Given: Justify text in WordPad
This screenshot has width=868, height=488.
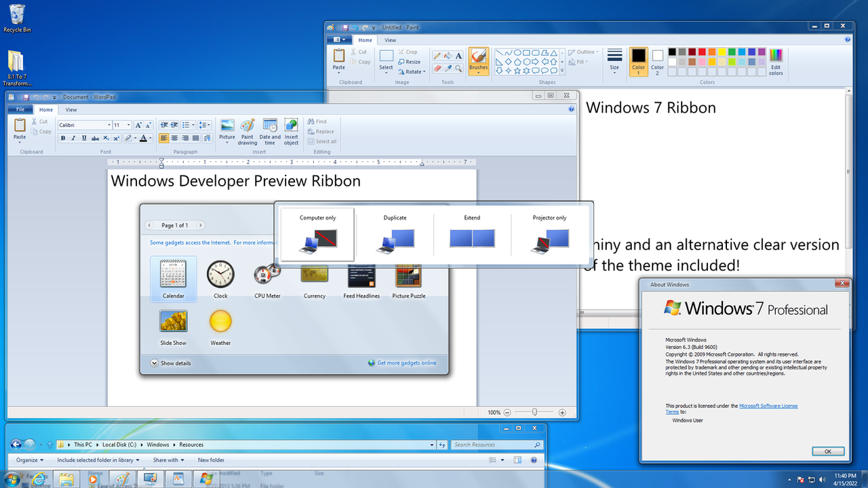Looking at the screenshot, I should 195,138.
